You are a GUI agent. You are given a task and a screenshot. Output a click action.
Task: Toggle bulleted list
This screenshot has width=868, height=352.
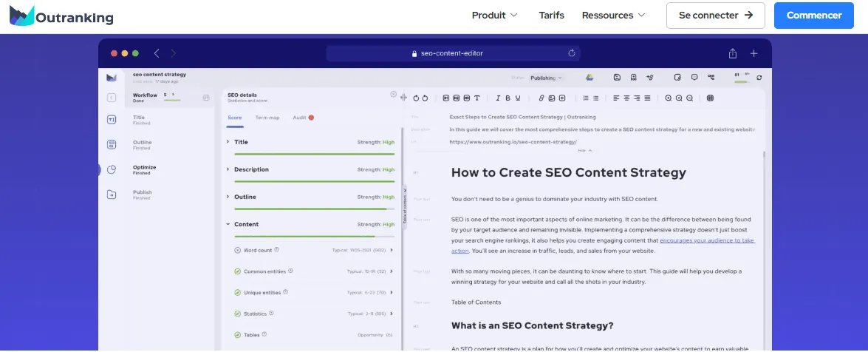click(595, 98)
